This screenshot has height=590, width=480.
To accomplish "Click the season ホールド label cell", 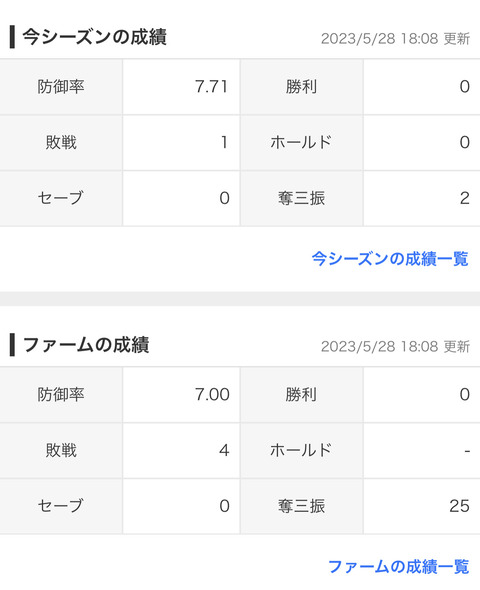I will click(x=302, y=142).
